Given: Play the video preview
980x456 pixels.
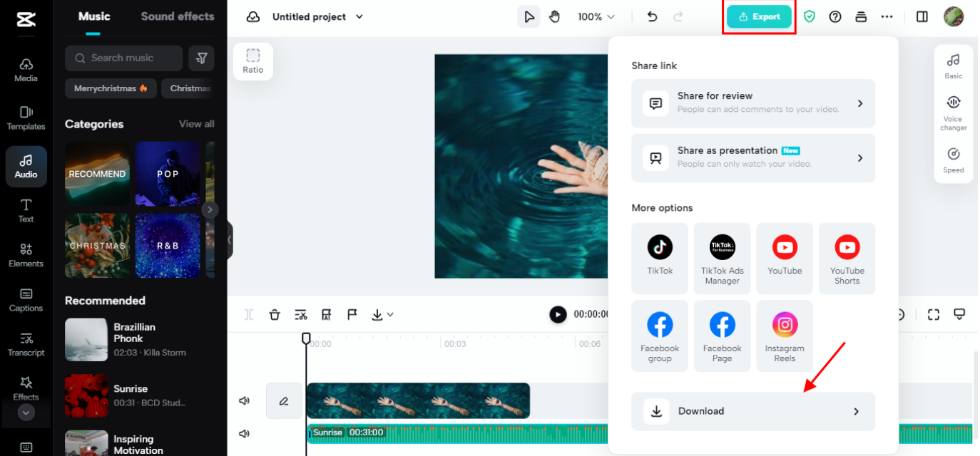Looking at the screenshot, I should coord(558,314).
